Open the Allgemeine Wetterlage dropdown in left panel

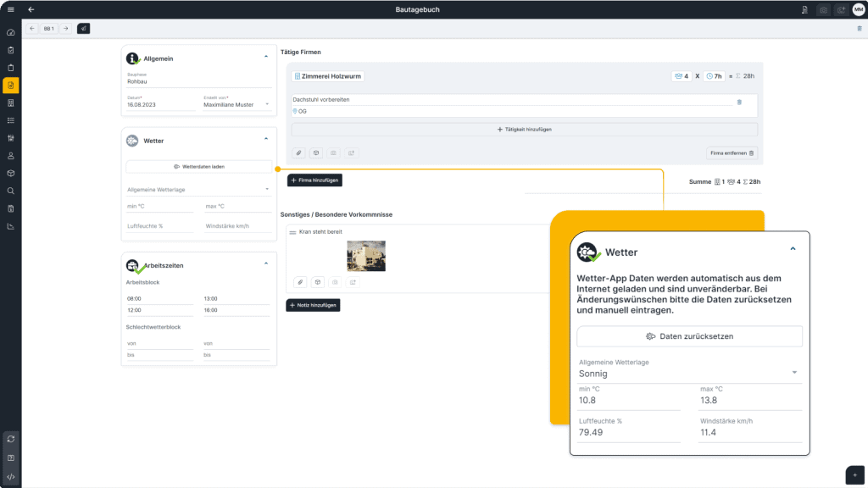198,189
